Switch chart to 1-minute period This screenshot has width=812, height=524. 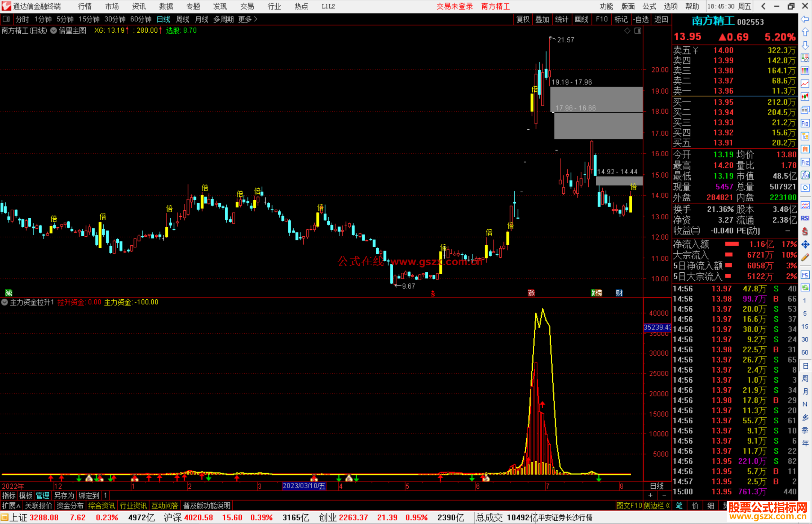tap(43, 19)
